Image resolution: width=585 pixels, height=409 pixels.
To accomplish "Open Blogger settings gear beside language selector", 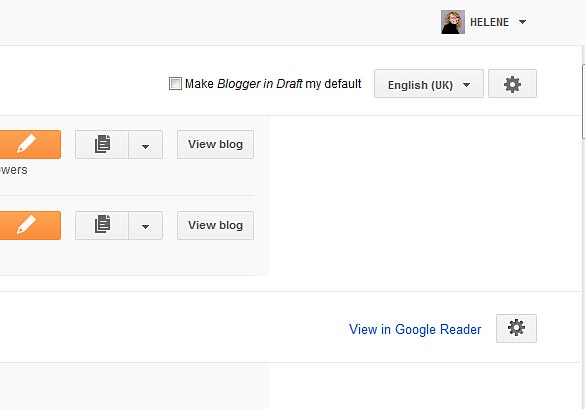I will click(x=512, y=84).
